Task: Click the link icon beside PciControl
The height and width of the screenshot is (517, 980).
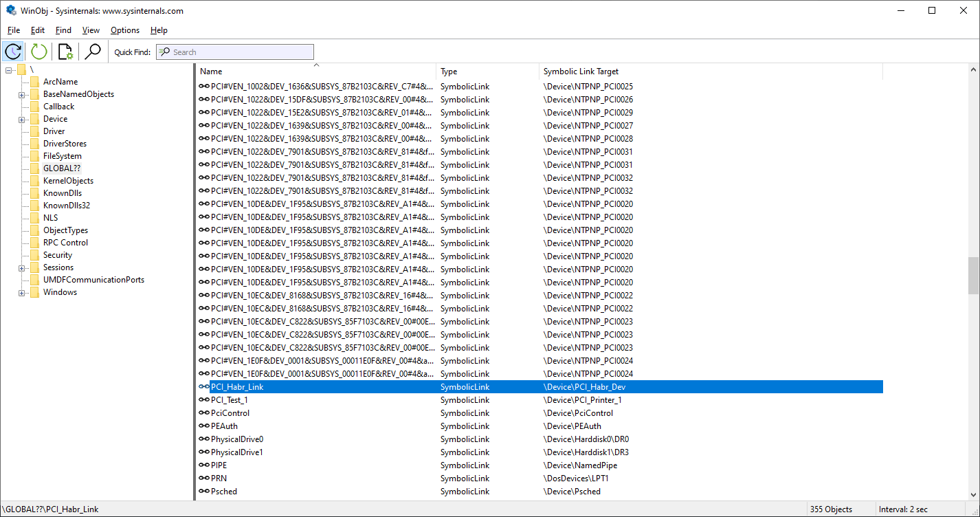Action: [204, 413]
